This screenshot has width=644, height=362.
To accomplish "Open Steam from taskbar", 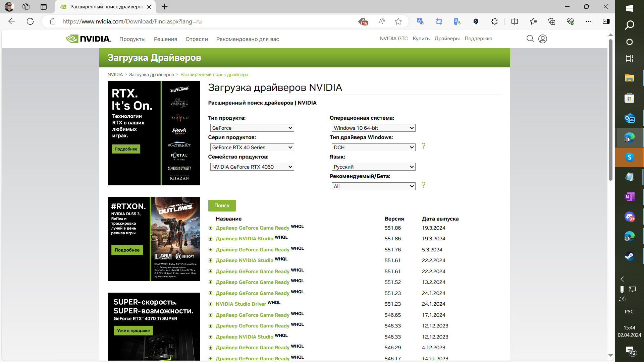I will (629, 256).
